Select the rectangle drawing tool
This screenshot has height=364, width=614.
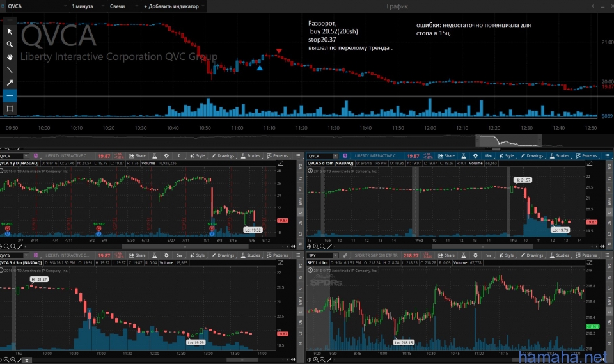point(10,109)
